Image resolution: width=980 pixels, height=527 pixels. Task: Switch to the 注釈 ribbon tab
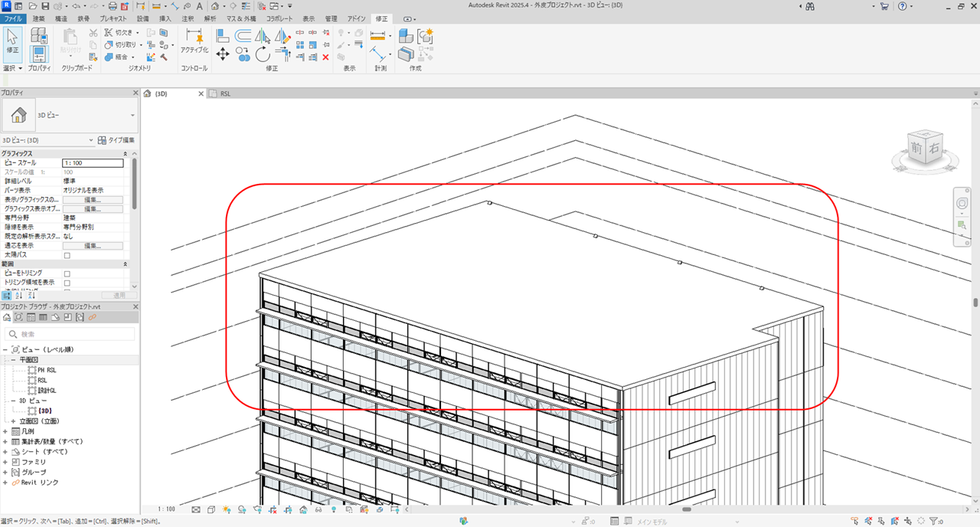click(x=188, y=18)
